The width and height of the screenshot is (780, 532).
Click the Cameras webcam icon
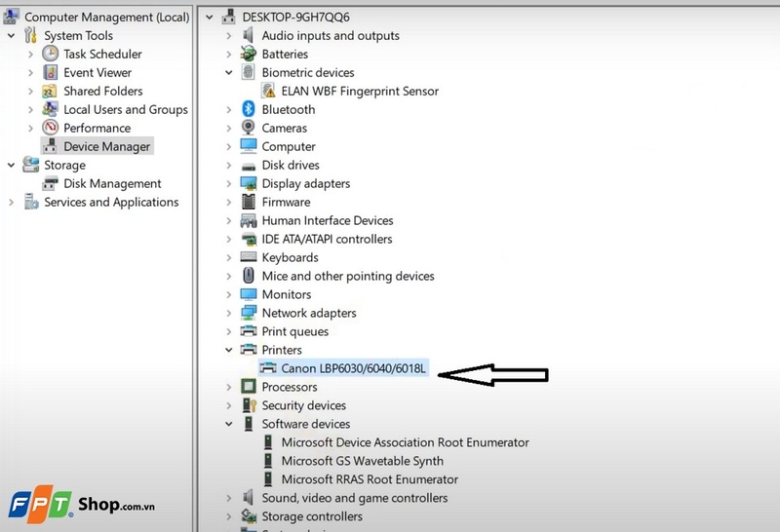tap(249, 128)
